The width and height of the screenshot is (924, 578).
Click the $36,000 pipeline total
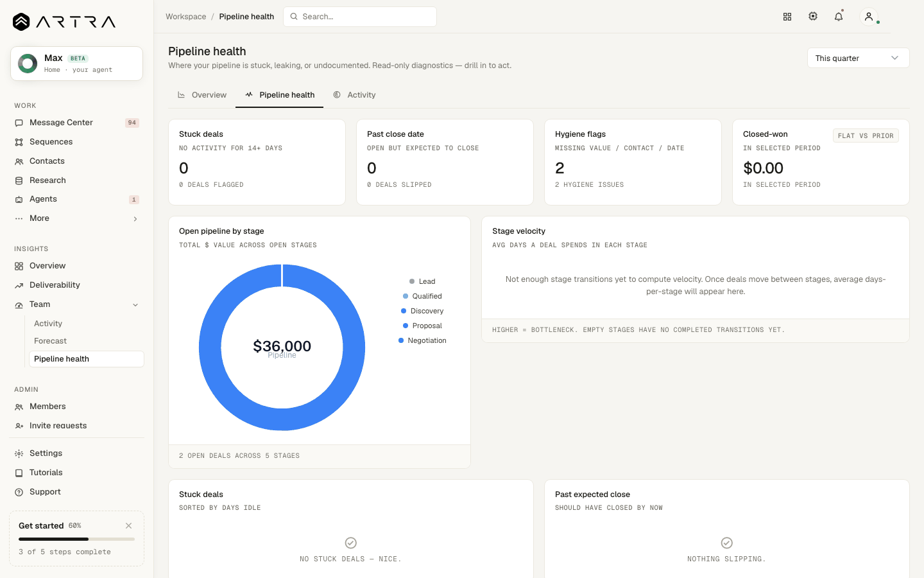pos(282,346)
